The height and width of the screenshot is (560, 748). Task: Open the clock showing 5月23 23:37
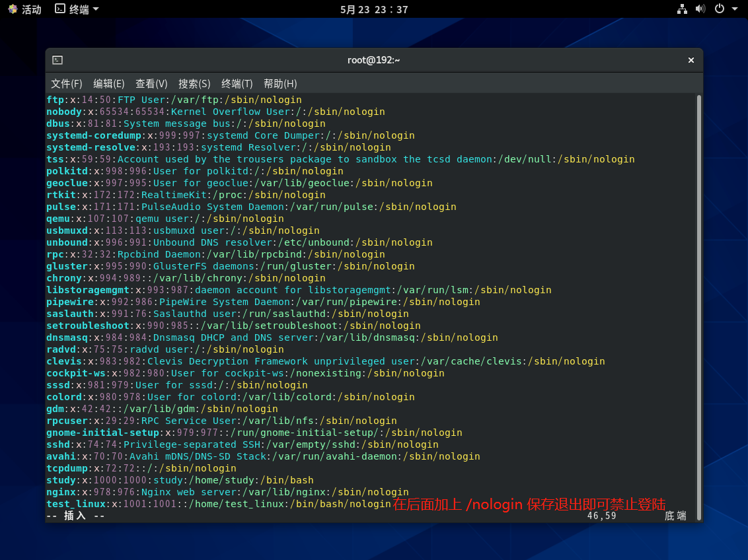(374, 9)
